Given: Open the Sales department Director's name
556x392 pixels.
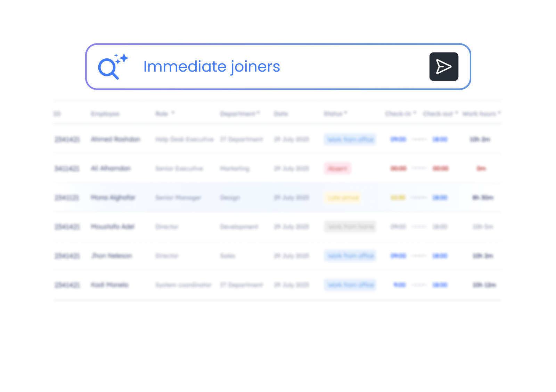Looking at the screenshot, I should pos(112,256).
